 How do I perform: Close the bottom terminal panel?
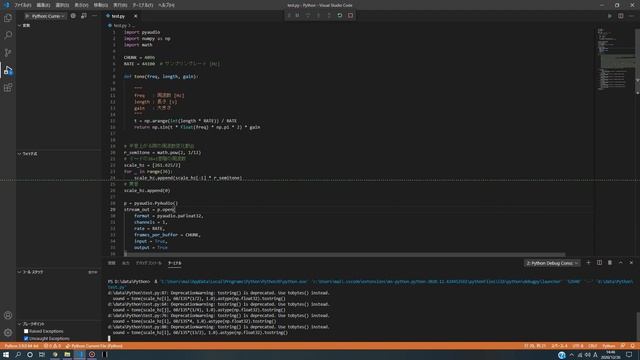pos(631,263)
